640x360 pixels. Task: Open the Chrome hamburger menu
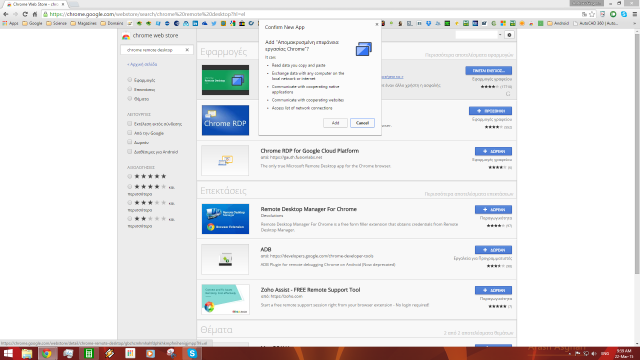(x=635, y=14)
